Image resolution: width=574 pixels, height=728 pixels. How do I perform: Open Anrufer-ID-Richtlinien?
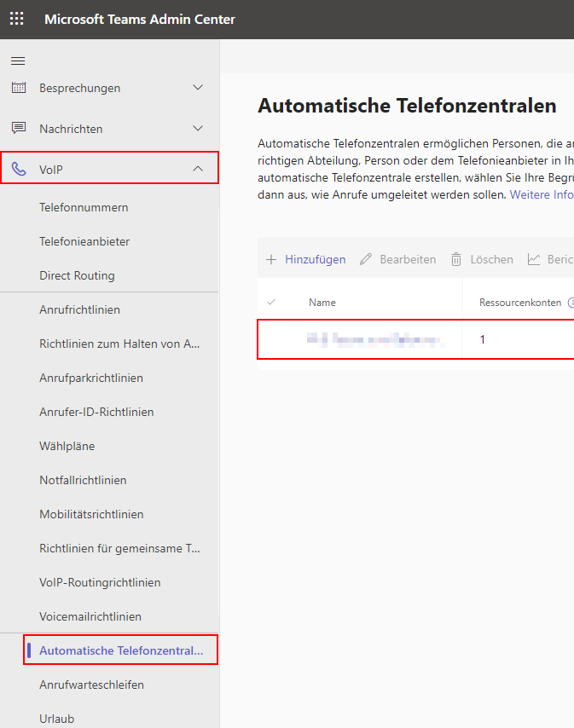click(x=96, y=412)
